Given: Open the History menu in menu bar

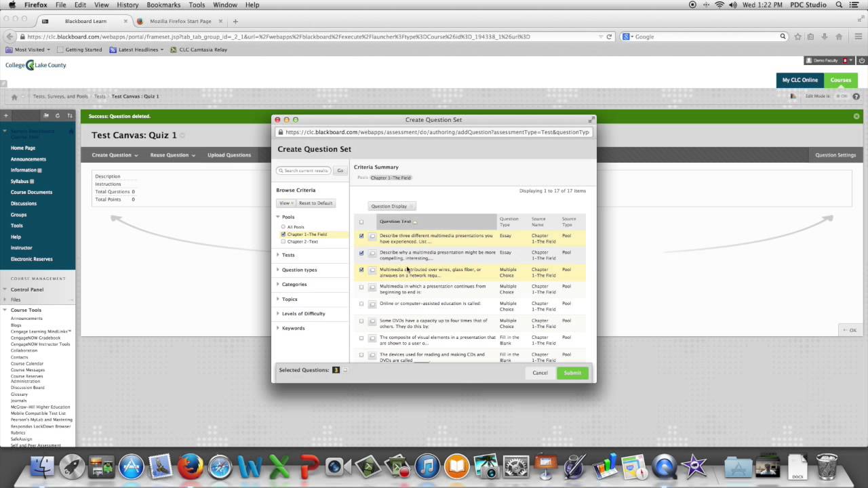Looking at the screenshot, I should (x=127, y=5).
